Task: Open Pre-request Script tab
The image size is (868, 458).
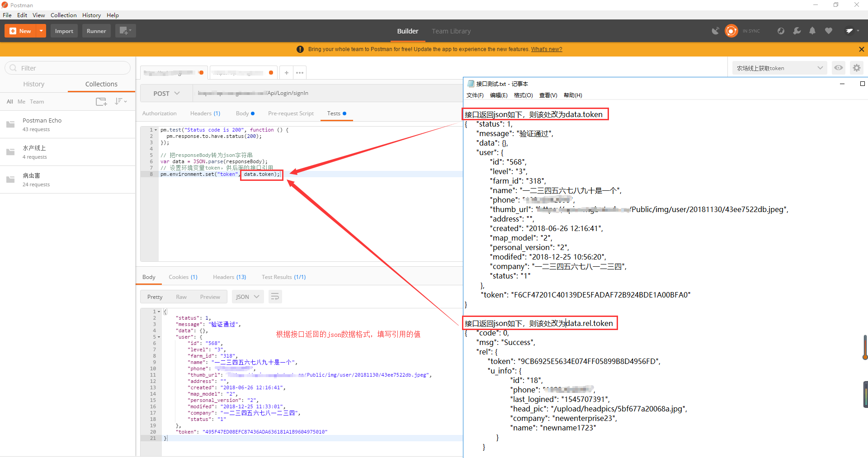Action: [x=291, y=113]
